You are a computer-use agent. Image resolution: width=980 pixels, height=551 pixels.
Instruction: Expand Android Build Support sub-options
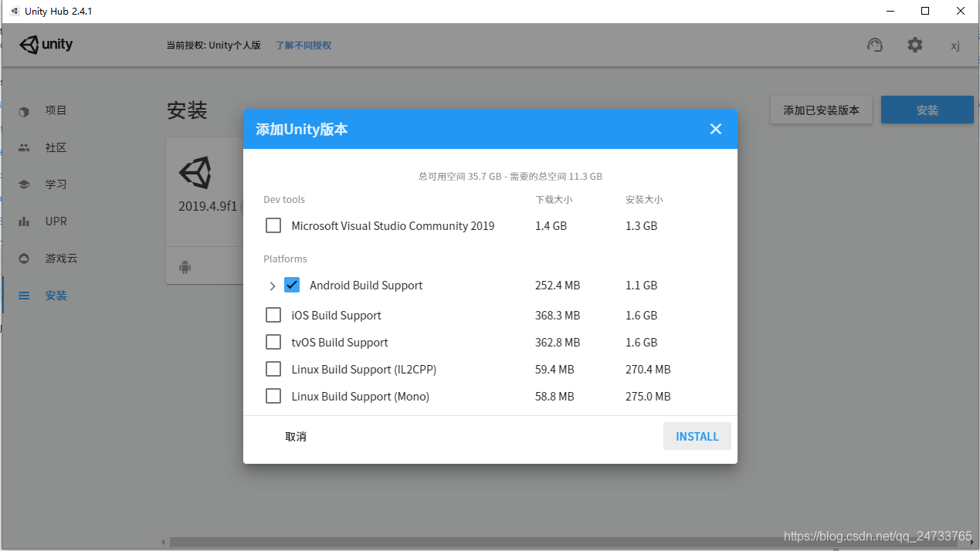point(272,286)
